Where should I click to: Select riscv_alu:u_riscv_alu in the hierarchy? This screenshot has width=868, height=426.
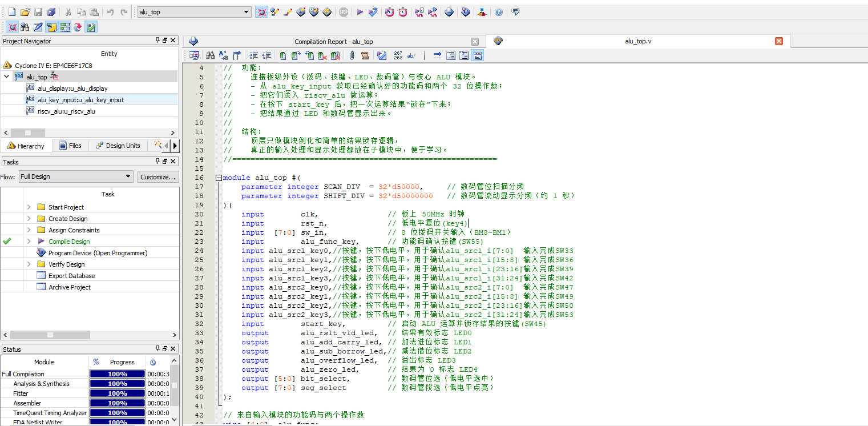pyautogui.click(x=66, y=111)
